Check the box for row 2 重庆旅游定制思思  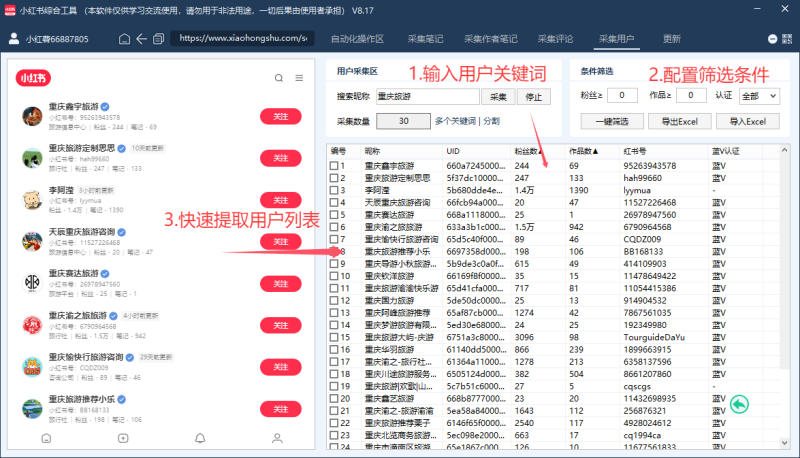[x=334, y=178]
